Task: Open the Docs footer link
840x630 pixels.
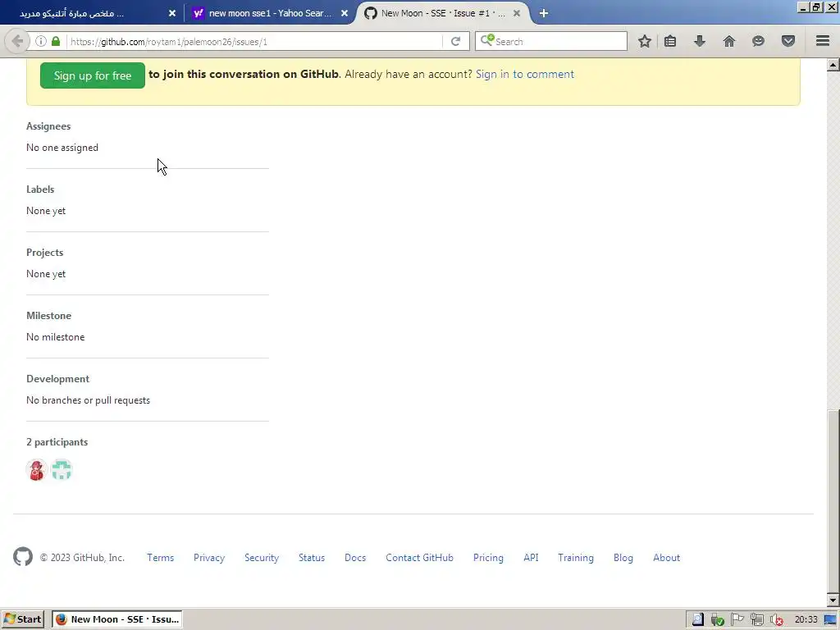Action: point(355,558)
